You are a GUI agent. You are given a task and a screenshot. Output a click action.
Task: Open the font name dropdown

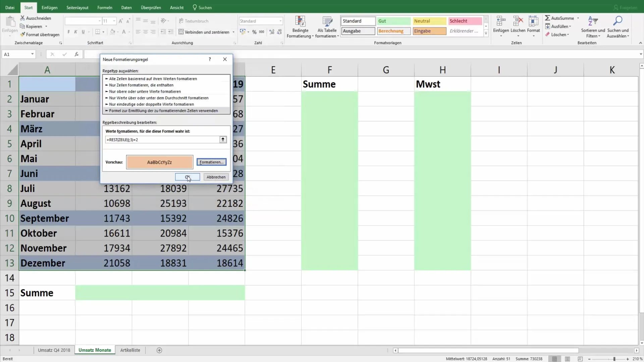(100, 21)
